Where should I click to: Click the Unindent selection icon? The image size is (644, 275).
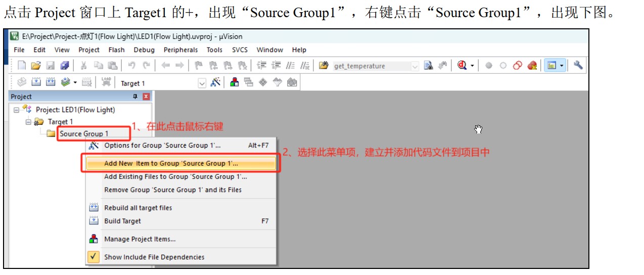click(x=276, y=66)
